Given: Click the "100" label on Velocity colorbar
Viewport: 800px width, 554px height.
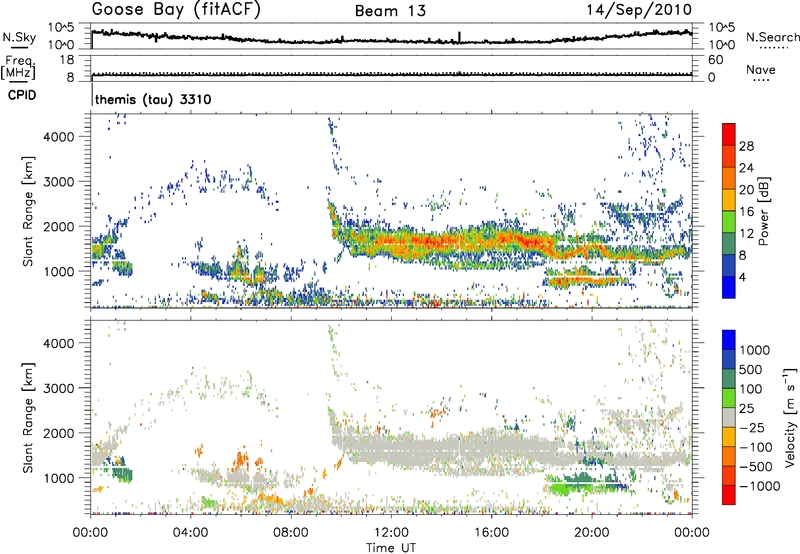Looking at the screenshot, I should coord(751,389).
